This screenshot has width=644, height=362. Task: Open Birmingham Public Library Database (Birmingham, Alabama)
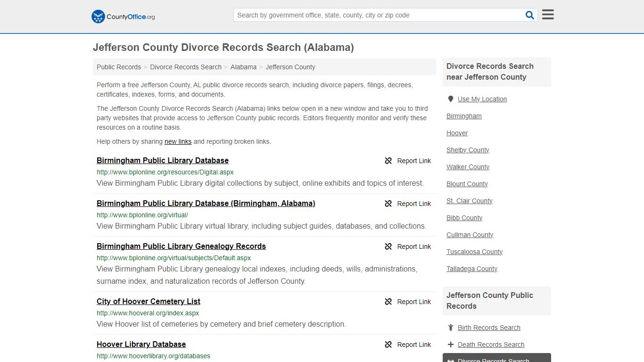(x=206, y=203)
